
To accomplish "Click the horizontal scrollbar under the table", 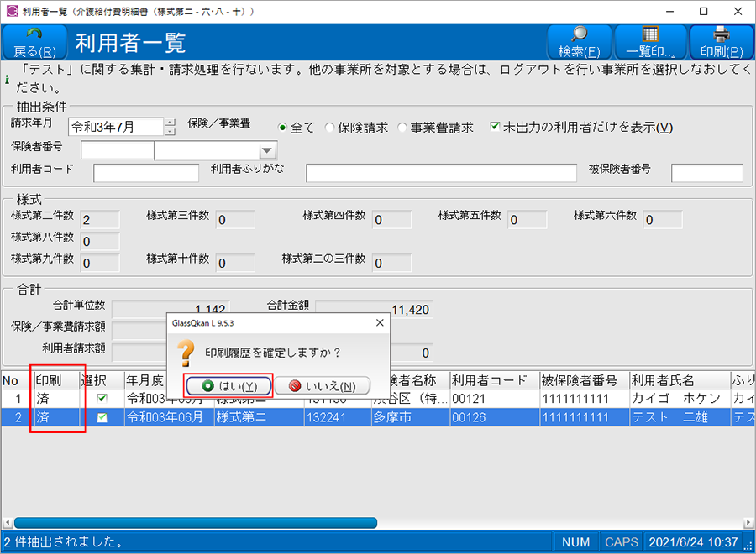I will point(193,522).
